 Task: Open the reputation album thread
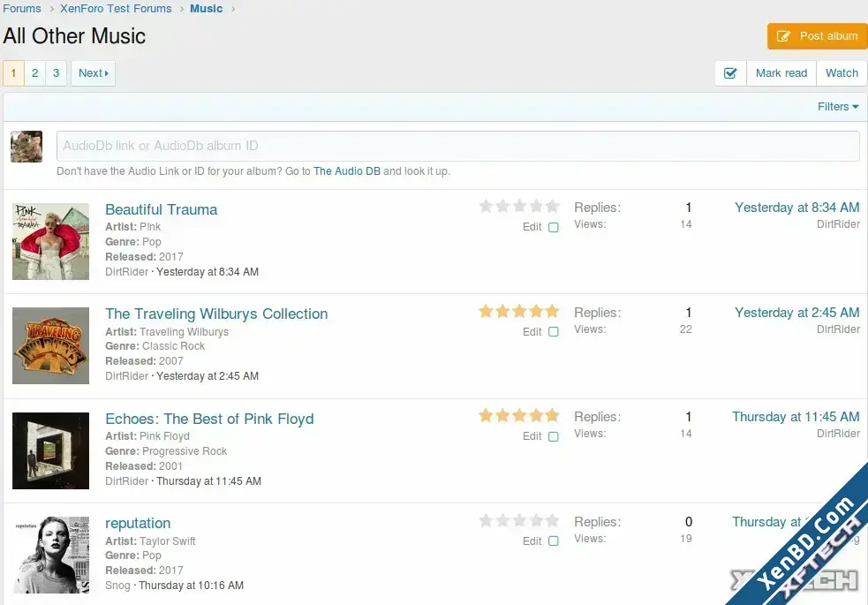(x=138, y=523)
